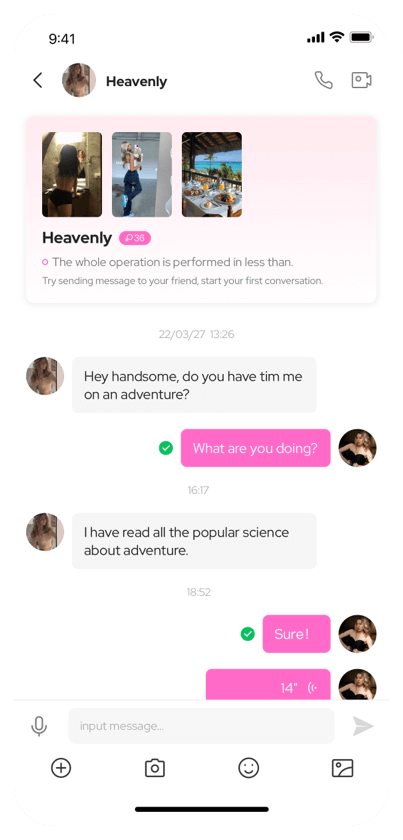Tap the "Hey handsome" message bubble
Image resolution: width=403 pixels, height=840 pixels.
(x=194, y=385)
